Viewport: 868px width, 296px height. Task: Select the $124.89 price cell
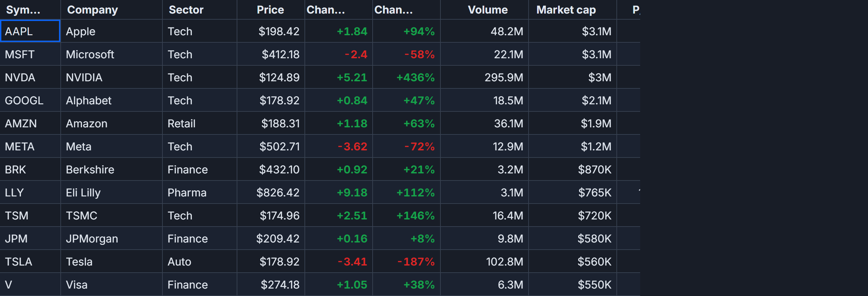(271, 77)
